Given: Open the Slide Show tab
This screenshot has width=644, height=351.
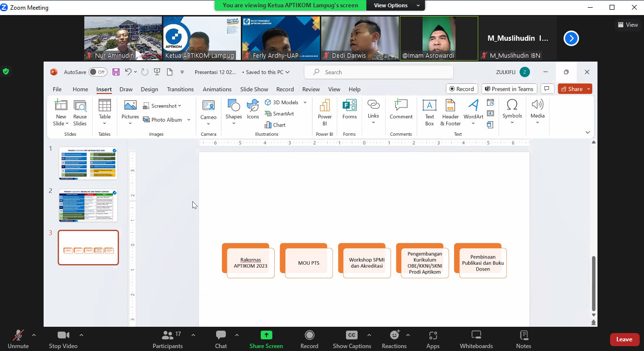Looking at the screenshot, I should click(254, 89).
